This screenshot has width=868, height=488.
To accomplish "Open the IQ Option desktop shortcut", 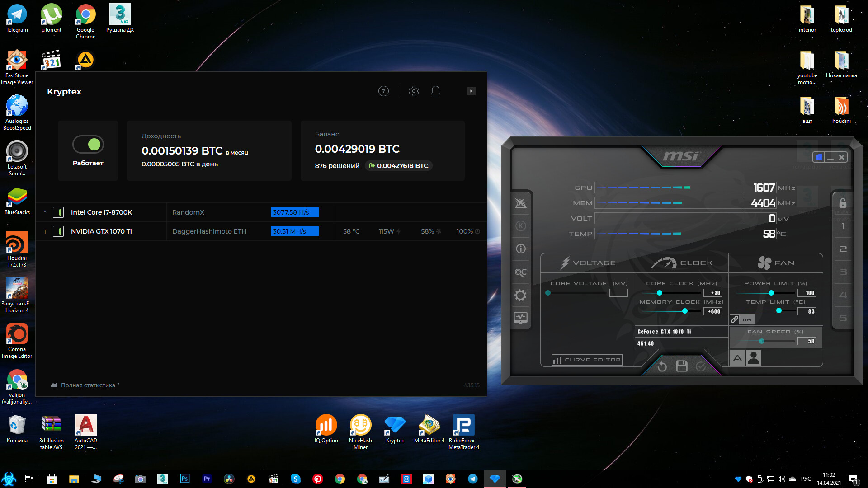I will pyautogui.click(x=326, y=429).
